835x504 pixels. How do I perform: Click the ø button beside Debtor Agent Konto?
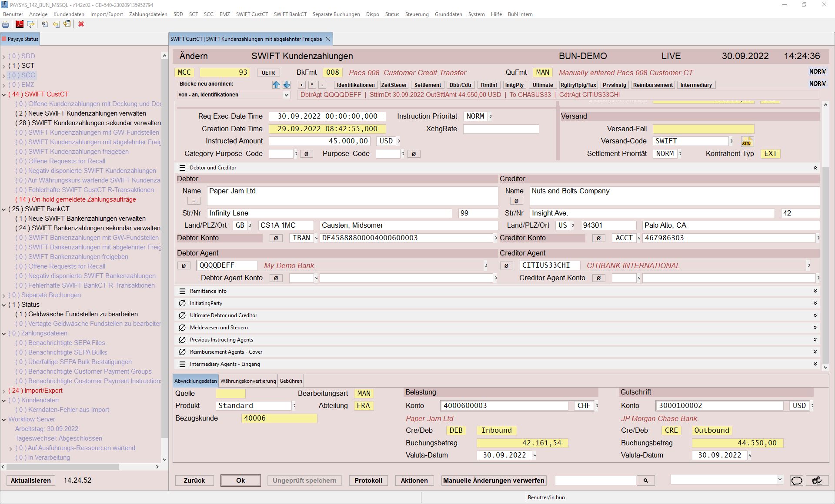(x=276, y=278)
